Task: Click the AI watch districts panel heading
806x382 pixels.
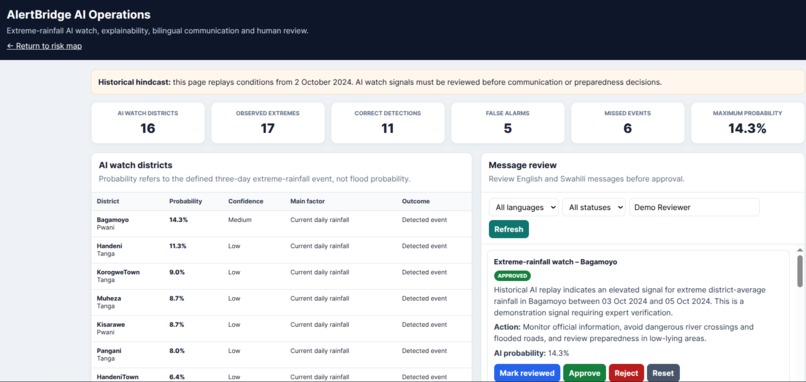Action: pyautogui.click(x=135, y=165)
